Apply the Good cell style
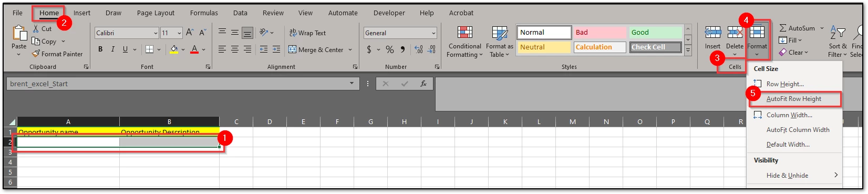The image size is (868, 194). 655,33
